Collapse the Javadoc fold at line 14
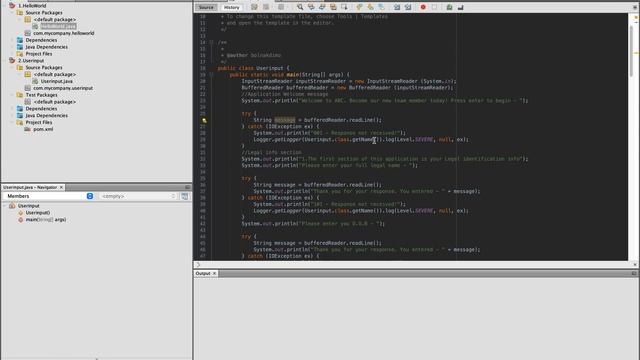Screen dimensions: 640x360 (x=211, y=42)
